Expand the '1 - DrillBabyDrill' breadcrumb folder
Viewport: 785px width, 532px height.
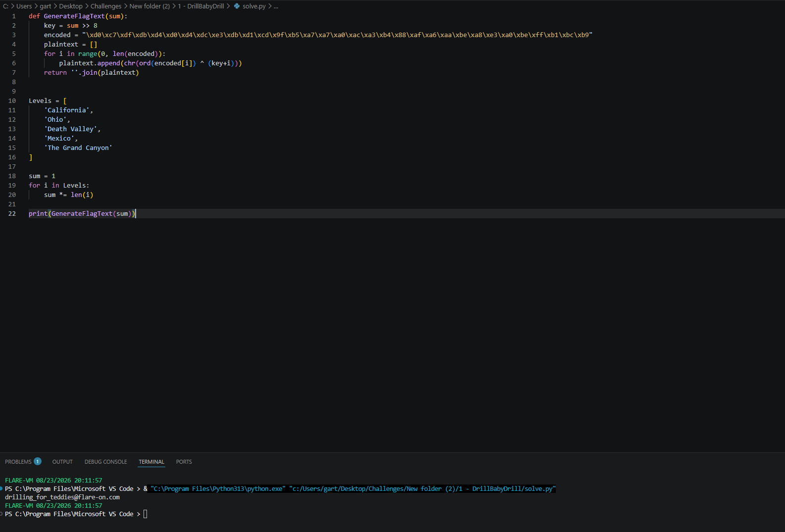(201, 6)
